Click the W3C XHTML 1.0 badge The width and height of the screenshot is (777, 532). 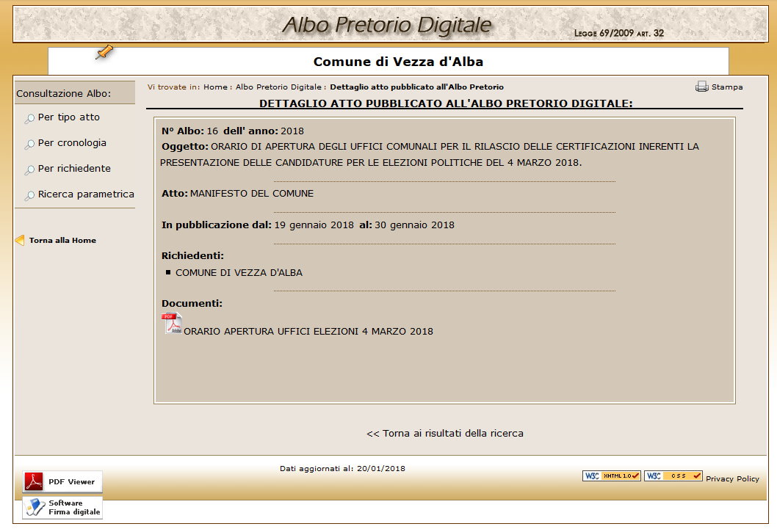pyautogui.click(x=612, y=475)
